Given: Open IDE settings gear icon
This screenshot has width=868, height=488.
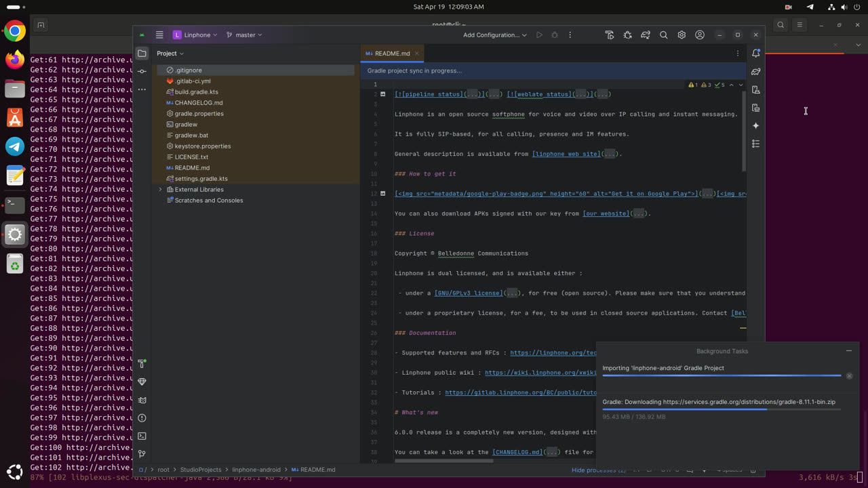Looking at the screenshot, I should tap(682, 35).
